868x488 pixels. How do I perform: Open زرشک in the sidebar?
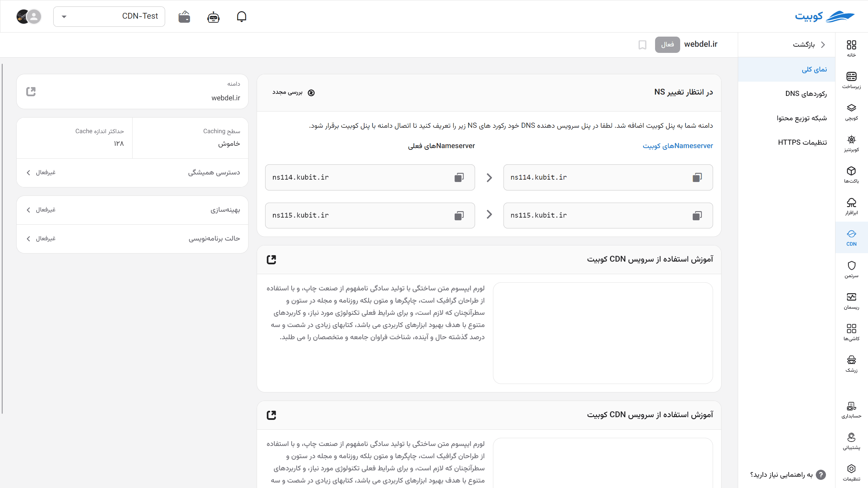tap(851, 364)
